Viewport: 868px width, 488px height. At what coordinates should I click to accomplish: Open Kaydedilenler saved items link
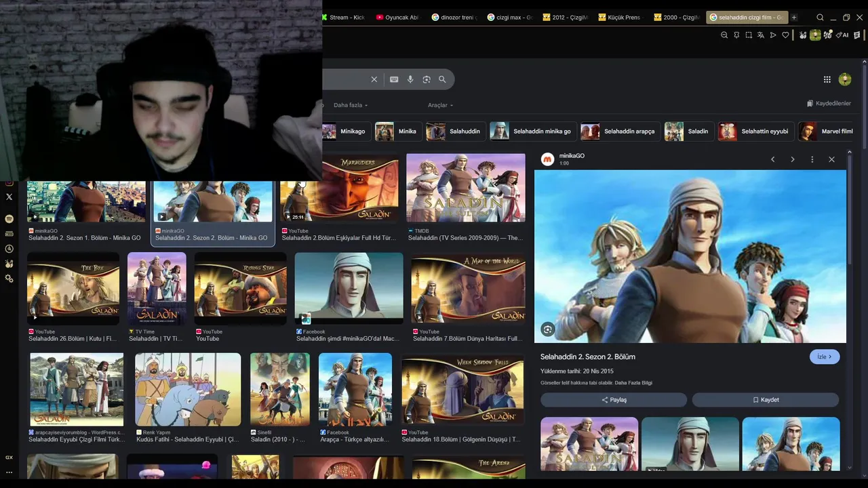pos(829,104)
